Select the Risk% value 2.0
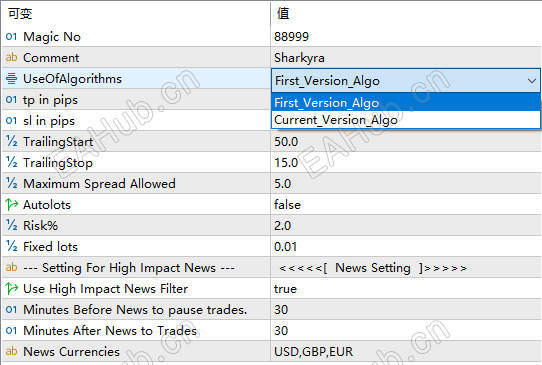542x365 pixels. click(282, 226)
